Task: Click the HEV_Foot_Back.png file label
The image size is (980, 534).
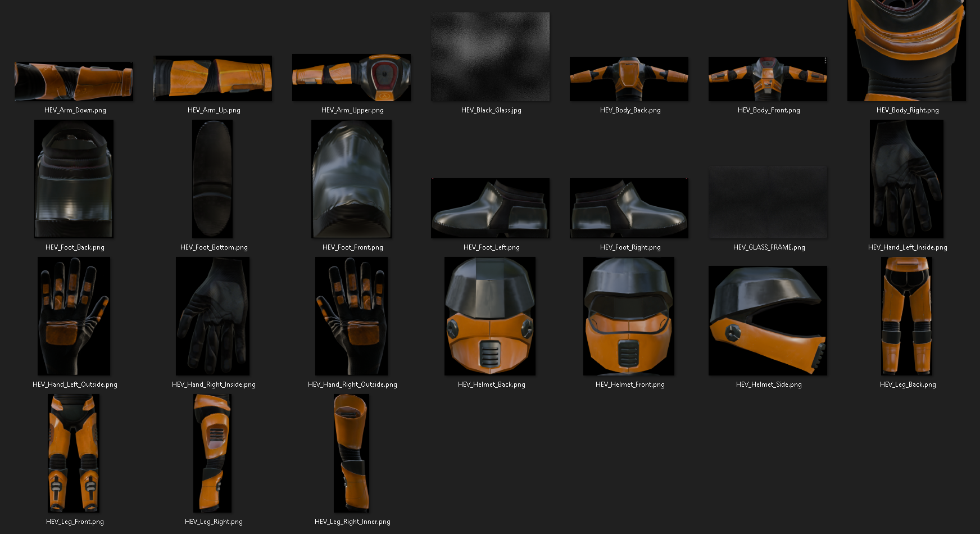Action: click(x=75, y=247)
